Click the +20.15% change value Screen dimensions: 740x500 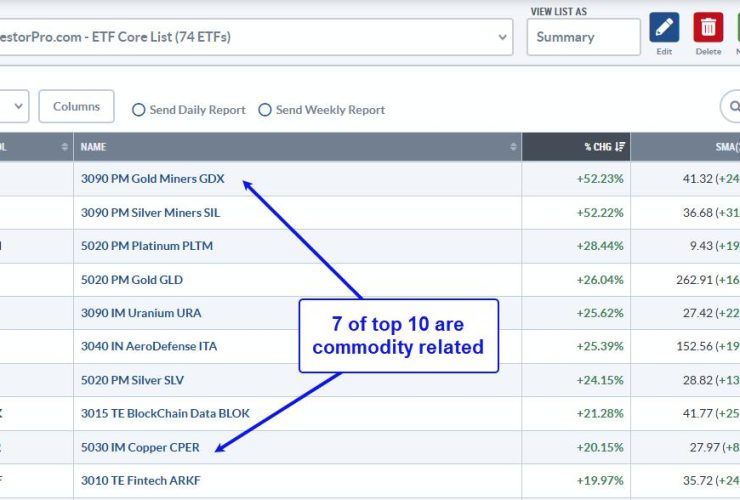(600, 447)
